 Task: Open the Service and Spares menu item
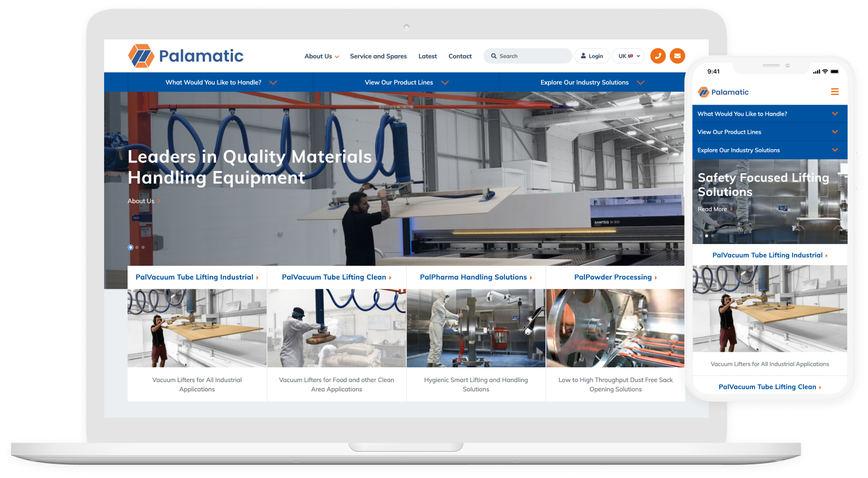click(378, 56)
